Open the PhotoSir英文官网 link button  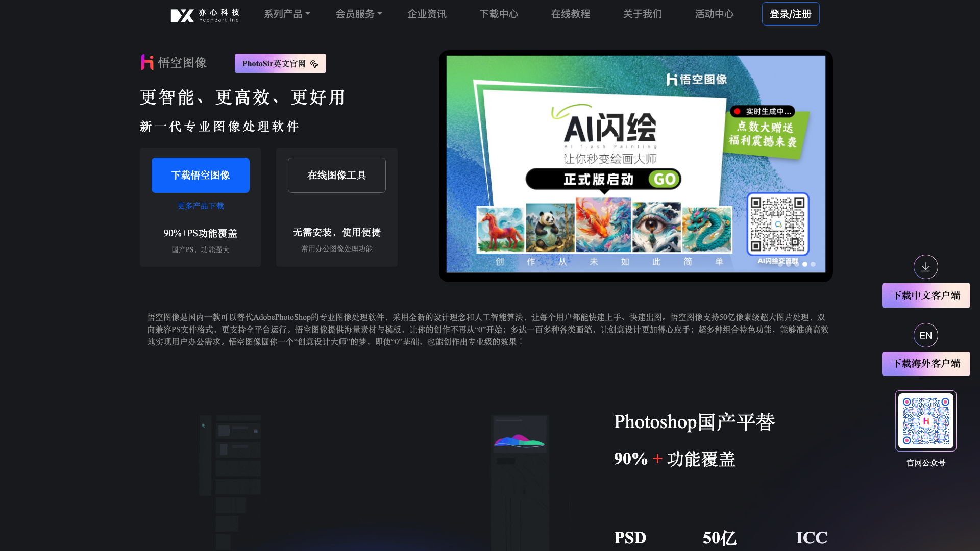click(280, 63)
